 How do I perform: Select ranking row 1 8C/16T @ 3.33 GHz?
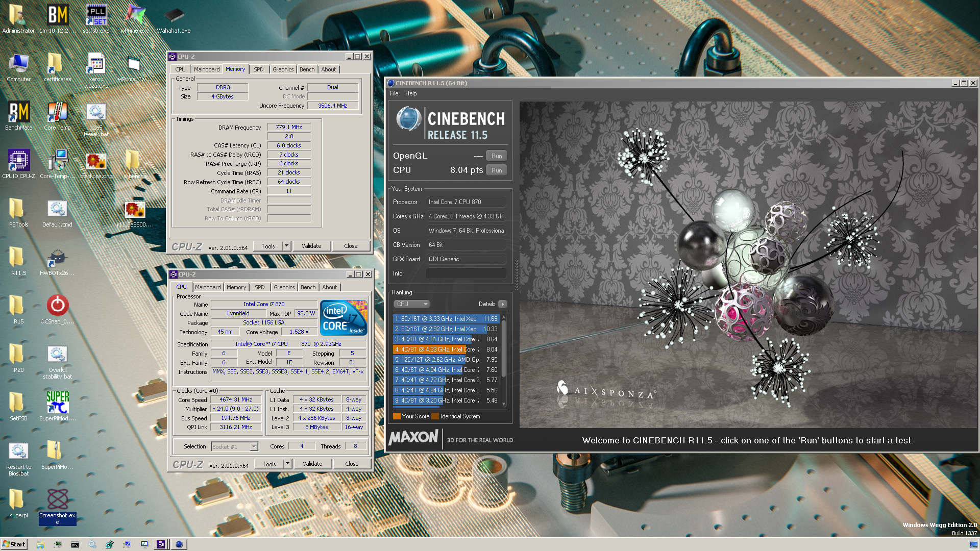point(446,319)
